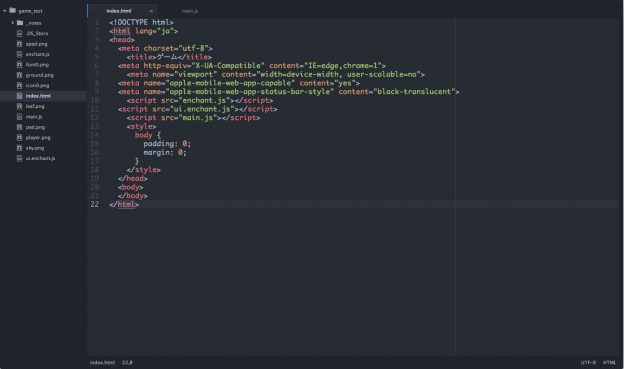Viewport: 624px width, 369px height.
Task: Click the apad.png image file icon
Action: (x=19, y=44)
